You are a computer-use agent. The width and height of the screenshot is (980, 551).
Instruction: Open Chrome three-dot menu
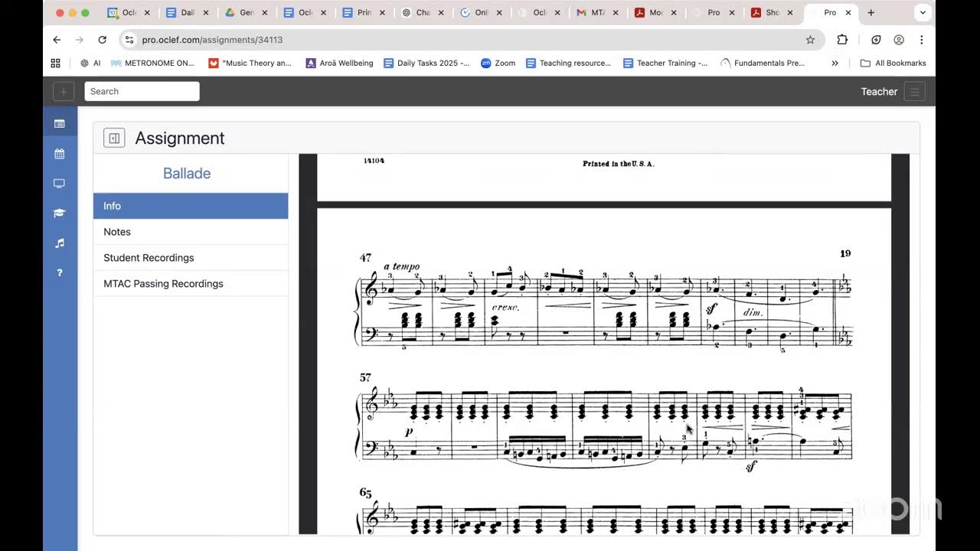click(x=921, y=40)
